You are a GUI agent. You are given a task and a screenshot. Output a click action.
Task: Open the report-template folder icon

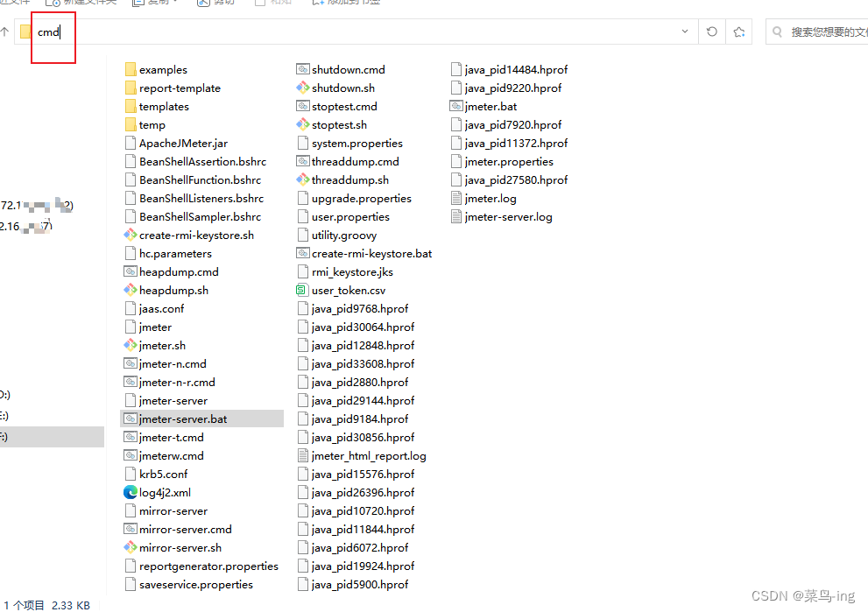[131, 88]
